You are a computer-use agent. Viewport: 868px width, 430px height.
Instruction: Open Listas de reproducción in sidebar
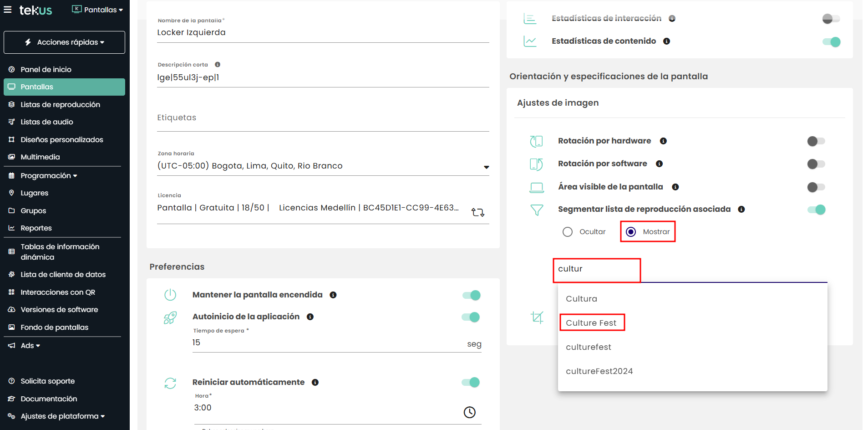point(60,105)
